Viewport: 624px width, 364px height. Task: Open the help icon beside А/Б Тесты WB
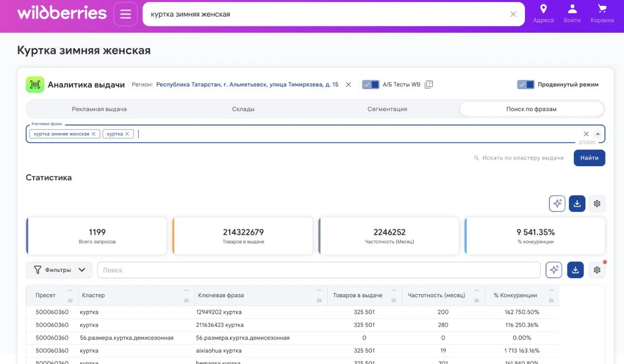429,85
